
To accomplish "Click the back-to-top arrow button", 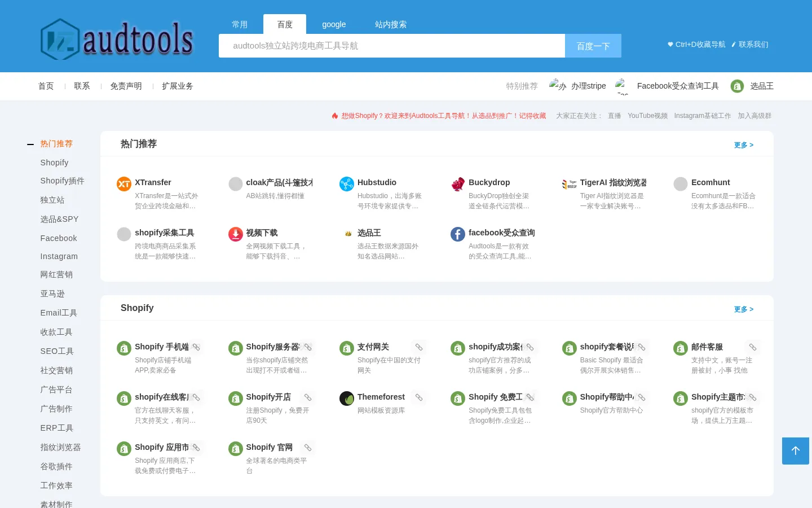I will coord(796,451).
